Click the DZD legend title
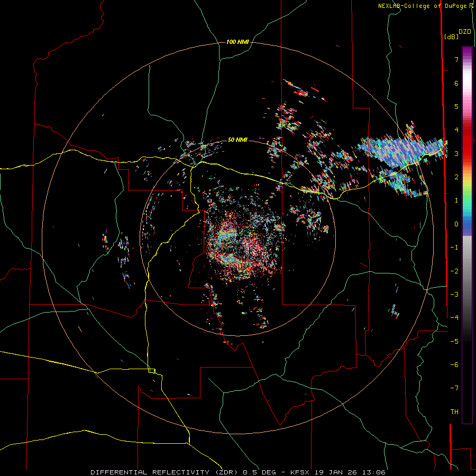This screenshot has width=476, height=476. point(465,32)
